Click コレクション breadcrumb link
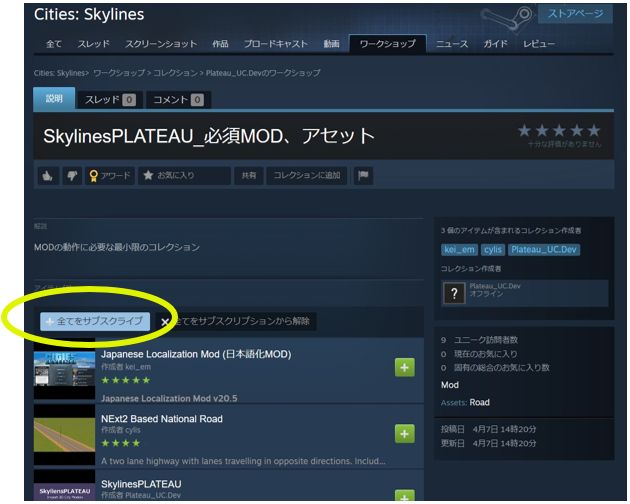This screenshot has width=630, height=504. (x=175, y=73)
